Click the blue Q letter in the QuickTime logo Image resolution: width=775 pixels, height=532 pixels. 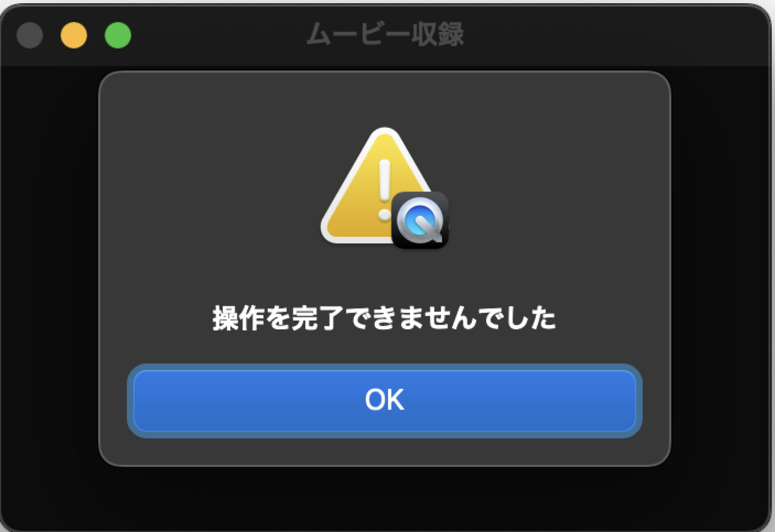click(420, 220)
